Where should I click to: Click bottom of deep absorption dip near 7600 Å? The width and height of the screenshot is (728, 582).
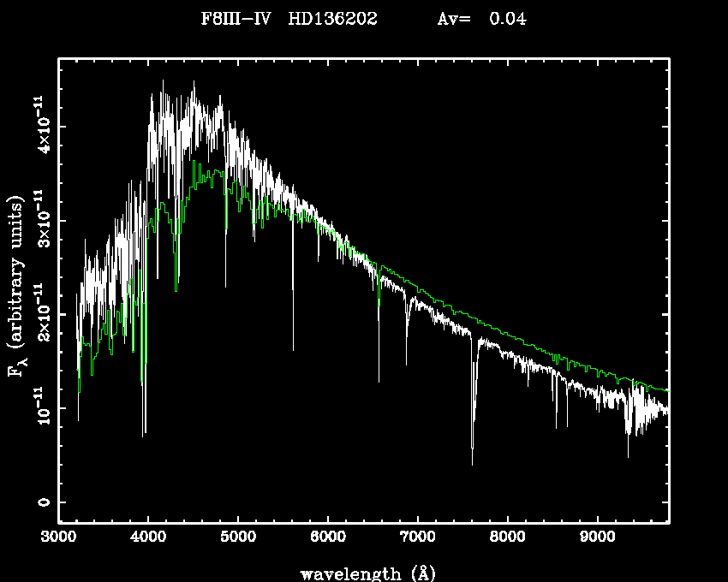tap(472, 463)
